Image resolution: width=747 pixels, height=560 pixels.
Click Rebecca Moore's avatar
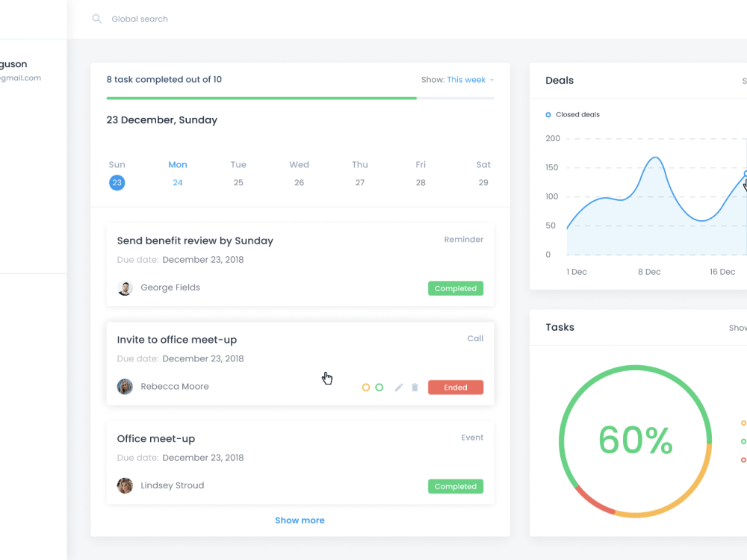125,387
